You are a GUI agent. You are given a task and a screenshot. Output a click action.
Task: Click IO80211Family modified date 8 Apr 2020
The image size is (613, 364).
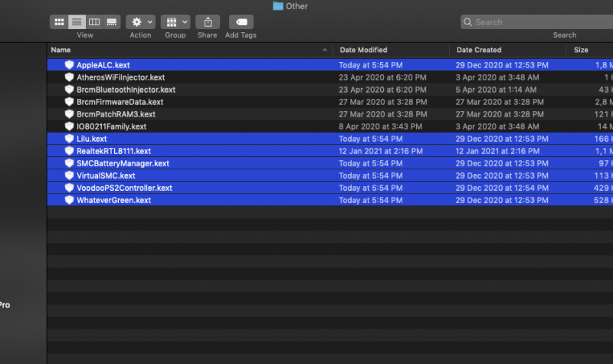click(x=380, y=126)
